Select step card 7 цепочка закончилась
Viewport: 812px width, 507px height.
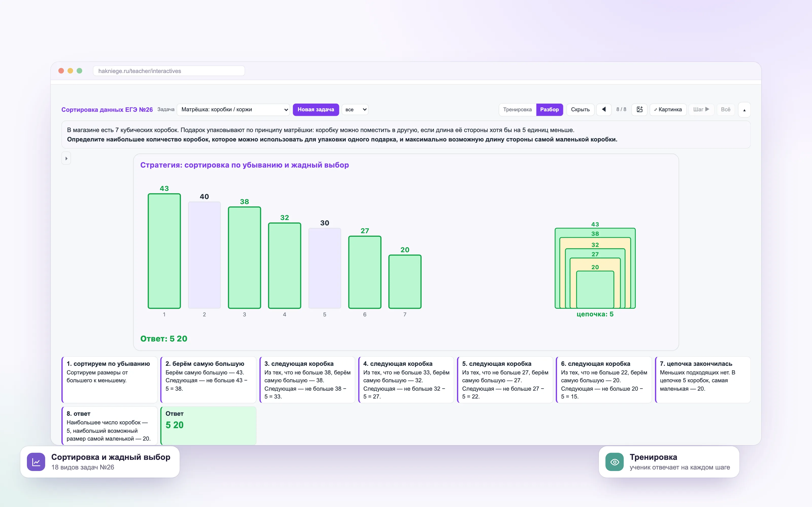click(x=703, y=379)
